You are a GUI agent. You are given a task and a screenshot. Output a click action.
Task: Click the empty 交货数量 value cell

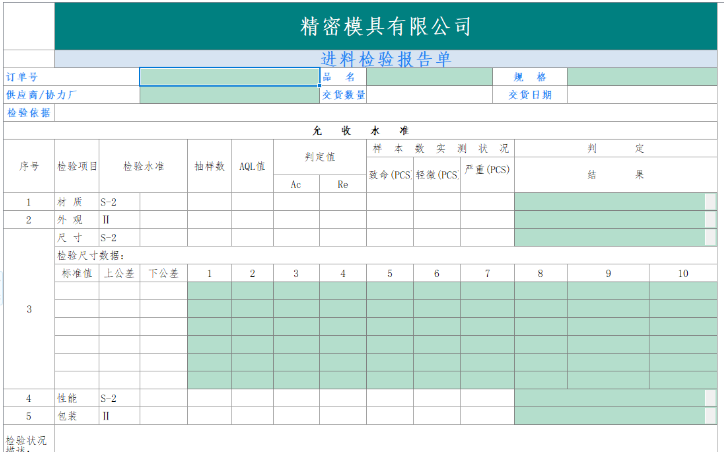click(x=429, y=95)
